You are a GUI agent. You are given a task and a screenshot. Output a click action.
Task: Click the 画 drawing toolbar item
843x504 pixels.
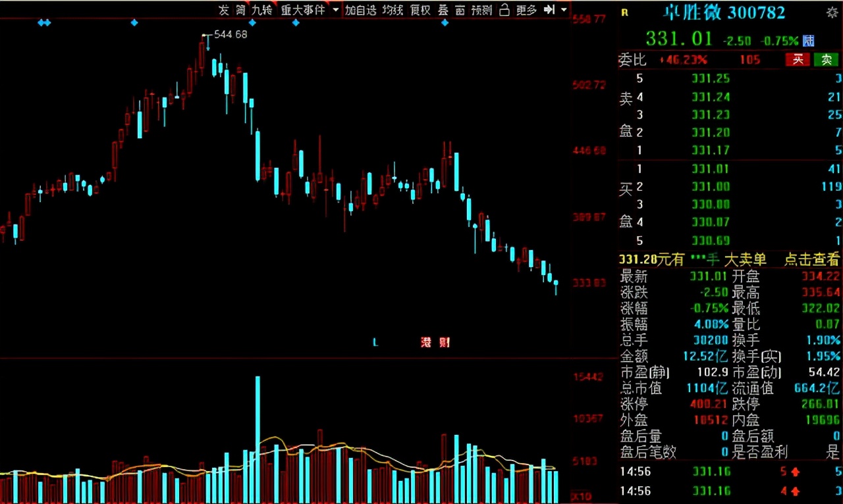(460, 10)
